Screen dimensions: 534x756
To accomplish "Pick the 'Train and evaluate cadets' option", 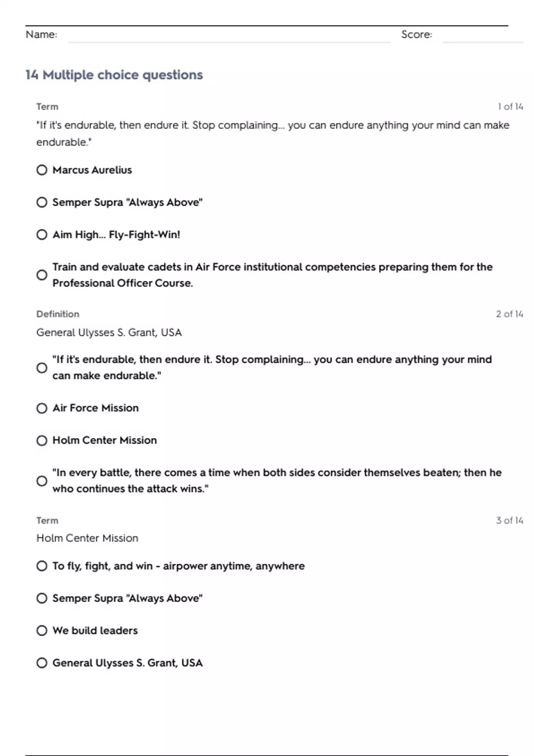I will tap(42, 275).
